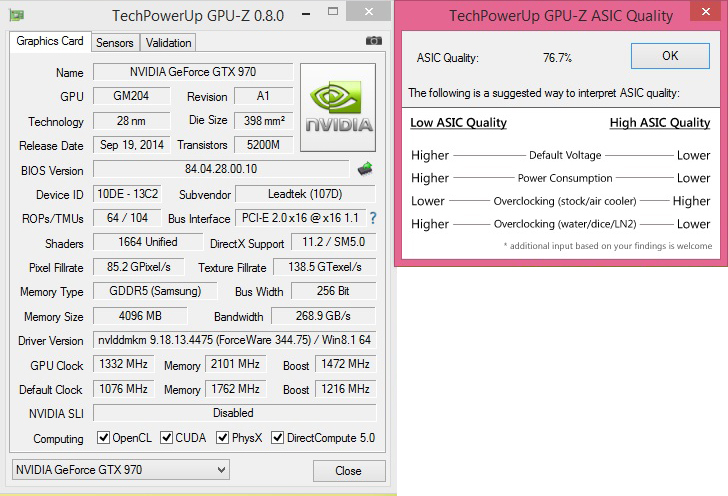Click the GPU Clock Boost field 1472 MHz
Image resolution: width=728 pixels, height=496 pixels.
coord(345,364)
